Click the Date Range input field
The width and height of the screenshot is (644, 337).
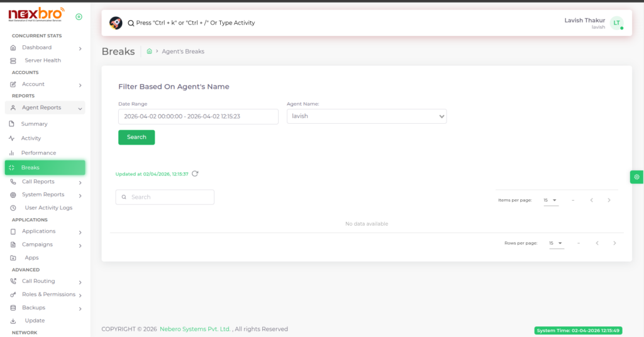point(198,116)
